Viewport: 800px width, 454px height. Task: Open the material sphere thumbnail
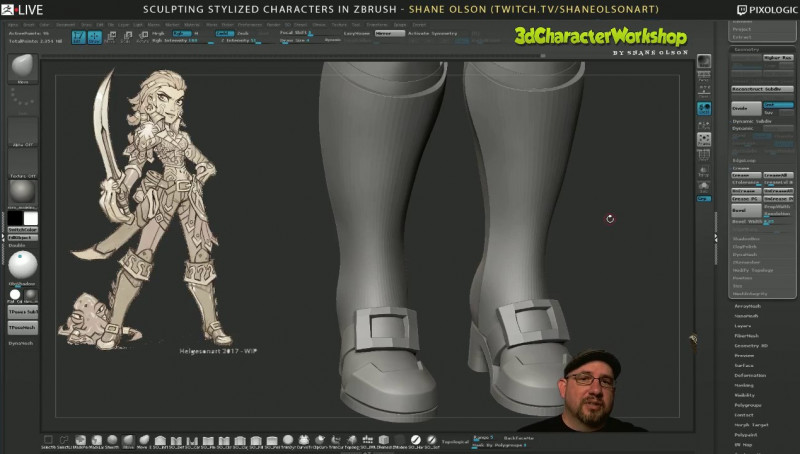23,194
